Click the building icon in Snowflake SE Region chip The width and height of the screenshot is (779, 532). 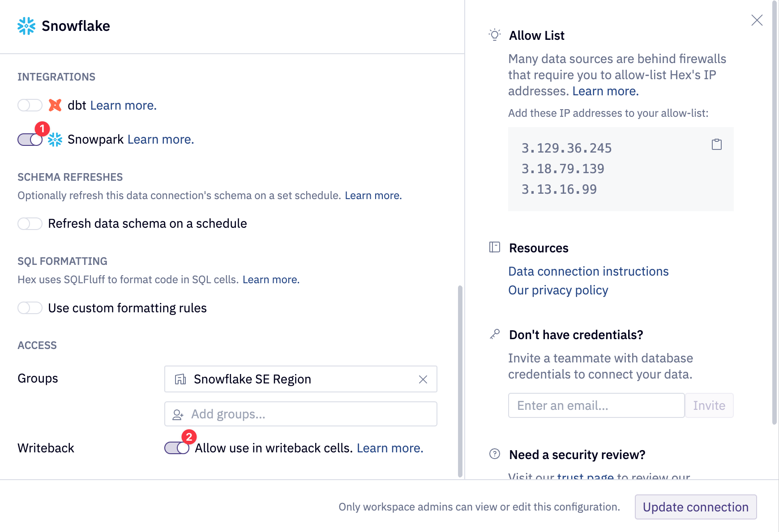coord(181,379)
